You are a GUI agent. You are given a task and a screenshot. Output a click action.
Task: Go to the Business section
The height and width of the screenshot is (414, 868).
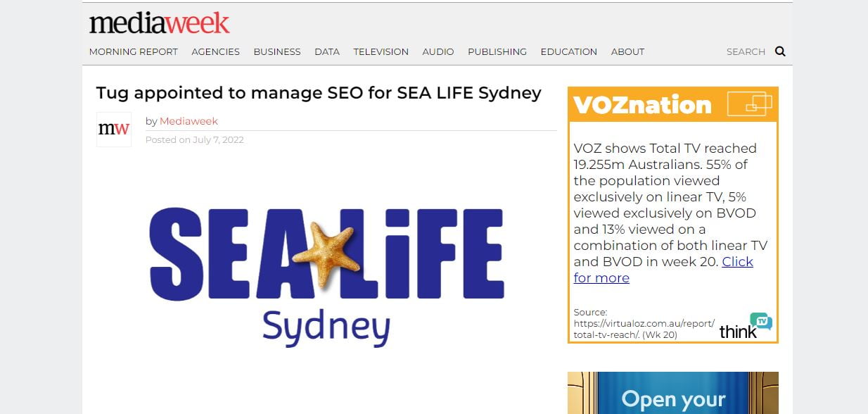click(x=277, y=51)
